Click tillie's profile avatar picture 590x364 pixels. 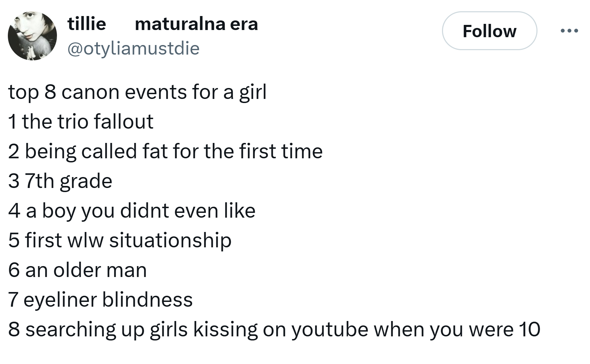tap(32, 36)
